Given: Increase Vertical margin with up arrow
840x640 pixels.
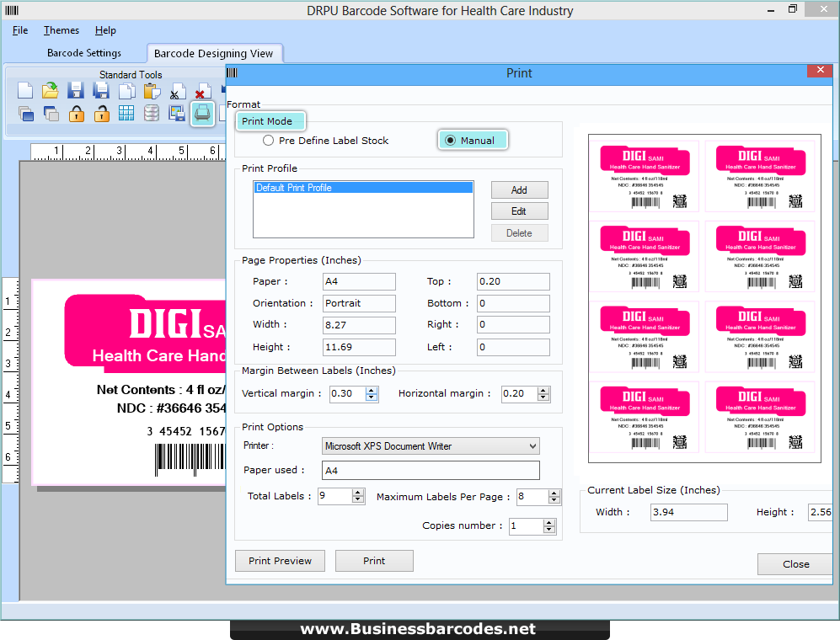Looking at the screenshot, I should click(372, 391).
